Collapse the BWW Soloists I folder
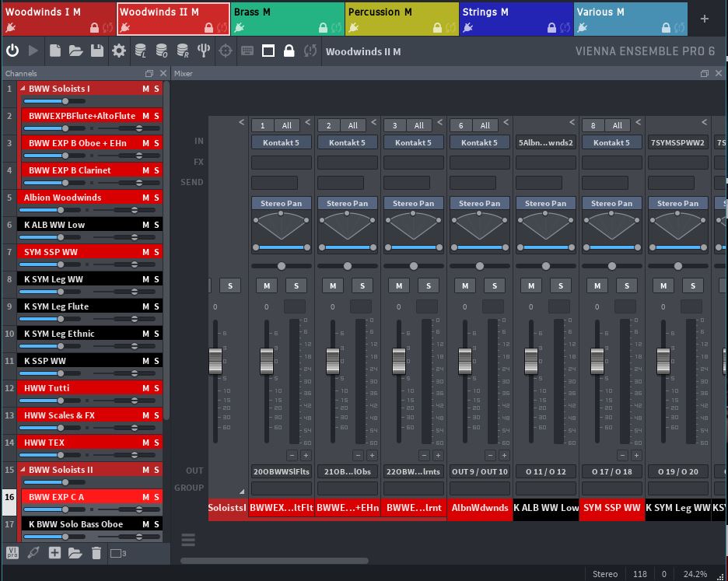Viewport: 728px width, 581px height. [23, 88]
